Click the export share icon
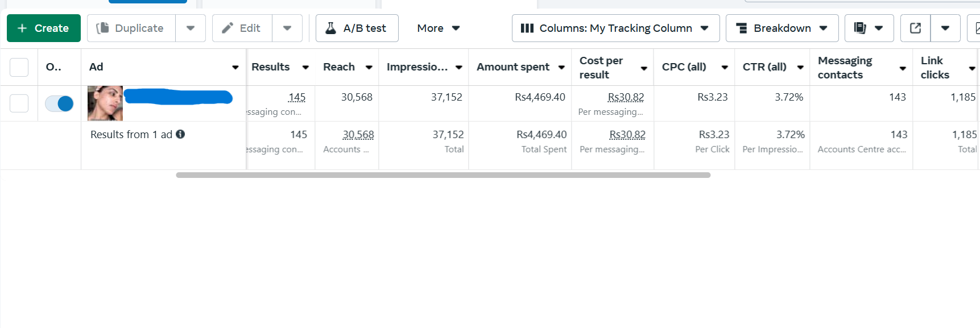Viewport: 980px width, 328px height. [915, 28]
